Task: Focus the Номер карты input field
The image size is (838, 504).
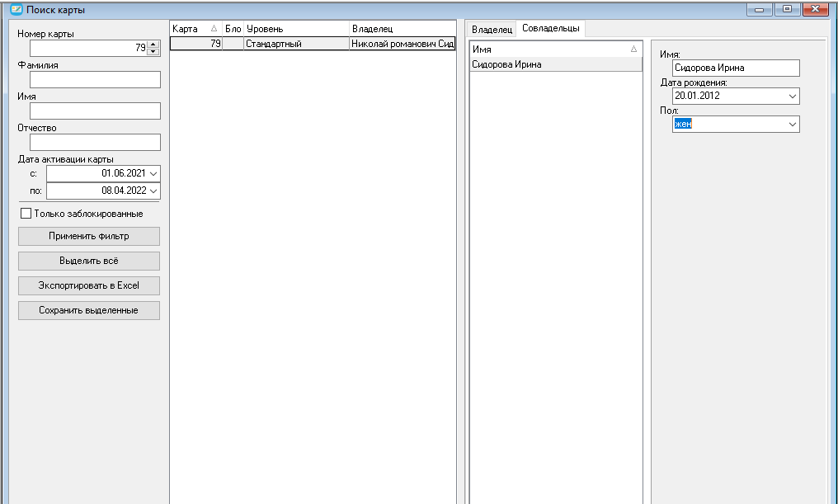Action: [x=89, y=48]
